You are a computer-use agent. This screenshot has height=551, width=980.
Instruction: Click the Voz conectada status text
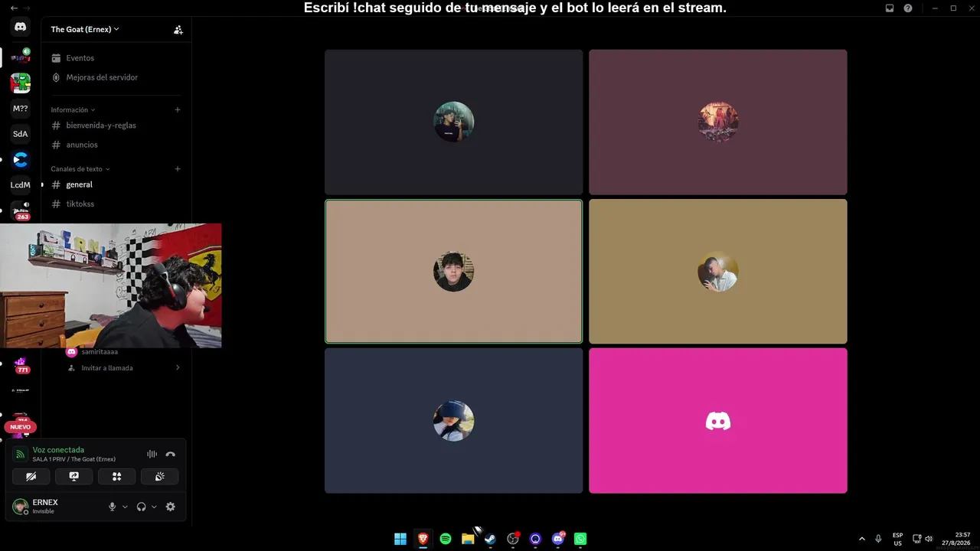[58, 450]
